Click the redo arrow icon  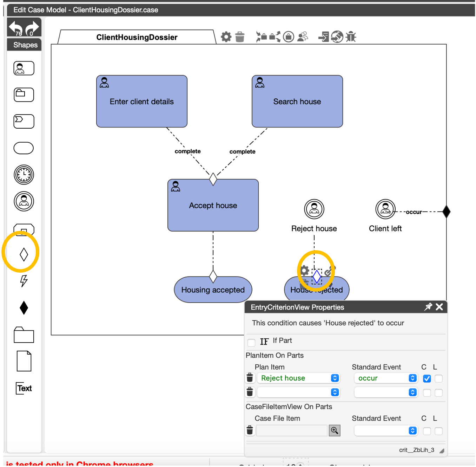point(32,27)
